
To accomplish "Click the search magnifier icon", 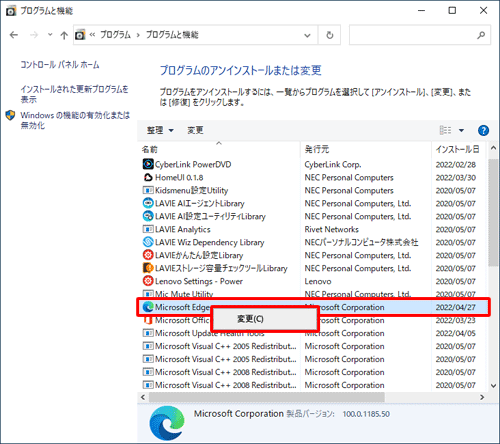I will tap(481, 35).
